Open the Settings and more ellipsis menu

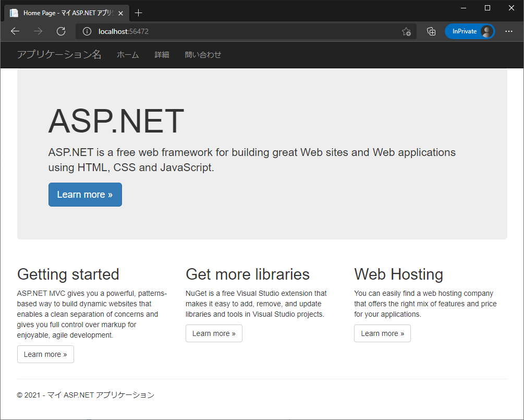[x=509, y=31]
